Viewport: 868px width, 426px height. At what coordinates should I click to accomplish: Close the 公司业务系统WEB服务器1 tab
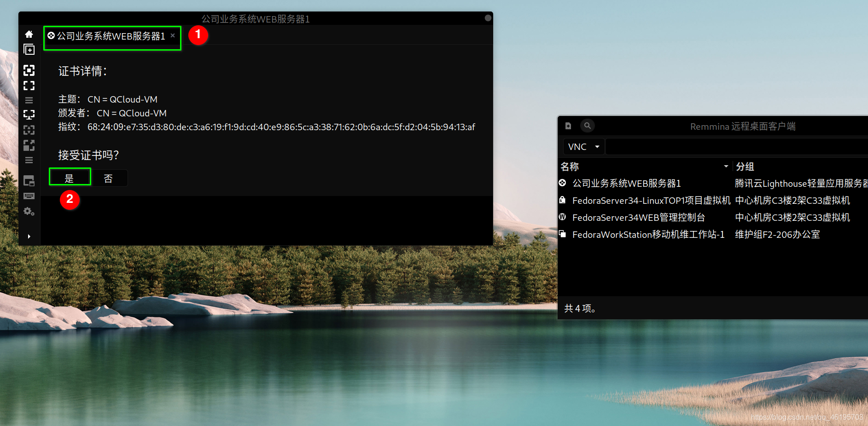click(x=173, y=35)
